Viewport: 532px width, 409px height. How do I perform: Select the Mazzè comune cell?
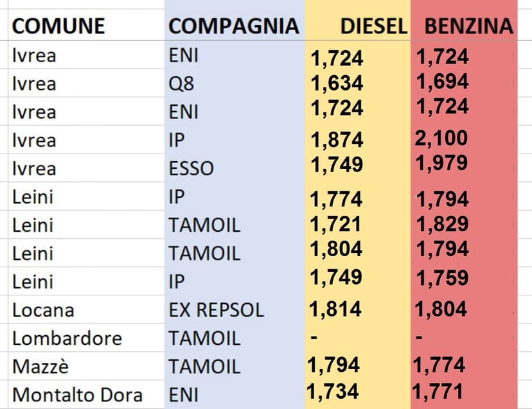(x=40, y=367)
